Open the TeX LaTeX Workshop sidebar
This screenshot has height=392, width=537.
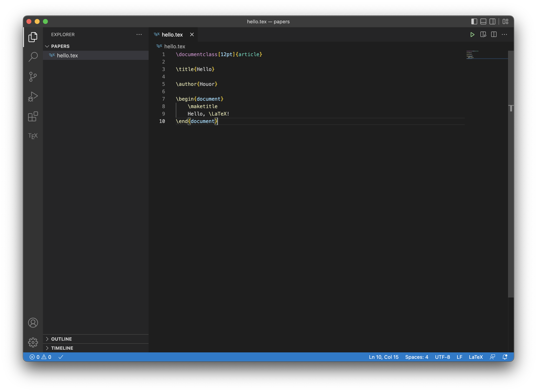tap(33, 136)
